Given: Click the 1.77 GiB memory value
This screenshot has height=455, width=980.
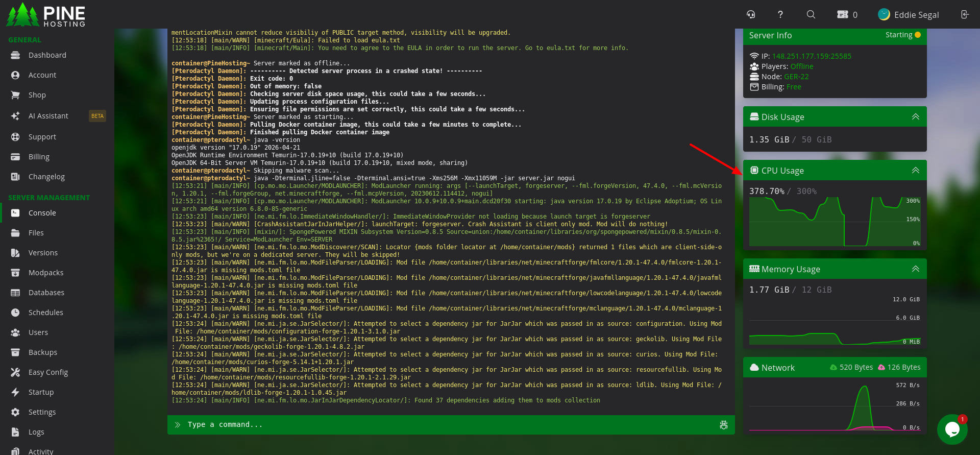Looking at the screenshot, I should (x=769, y=290).
